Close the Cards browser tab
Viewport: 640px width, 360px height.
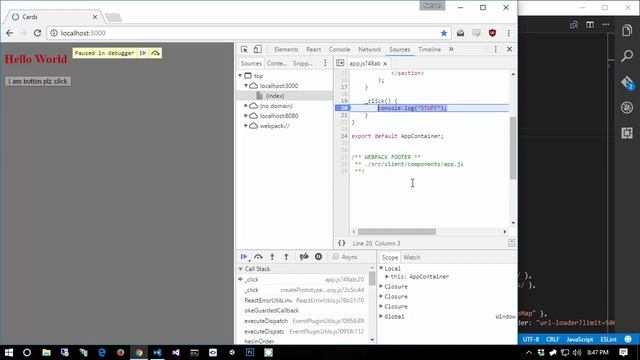pyautogui.click(x=95, y=17)
